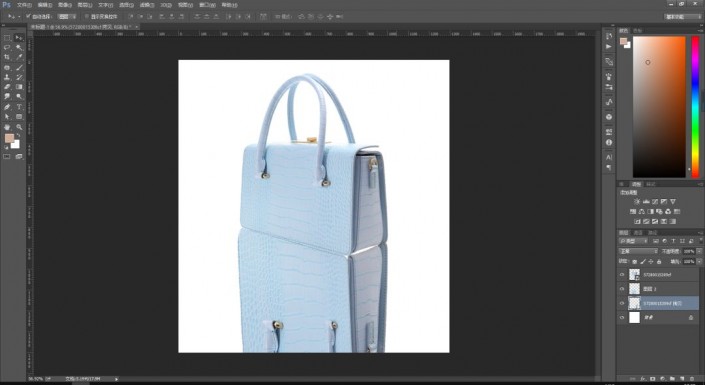
Task: Click the foreground color swatch in toolbox
Action: (9, 138)
